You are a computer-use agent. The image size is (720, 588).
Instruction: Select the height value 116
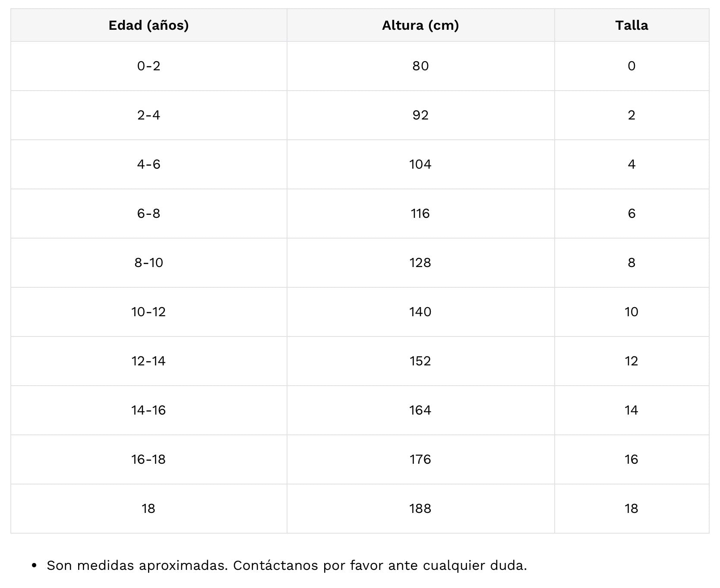coord(420,214)
